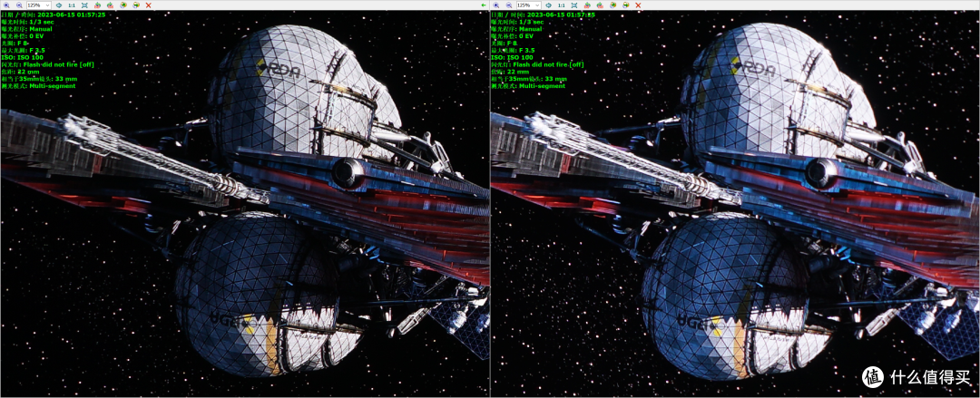Click 'Flash did not fire [off]' in left pane
980x398 pixels.
click(x=57, y=64)
